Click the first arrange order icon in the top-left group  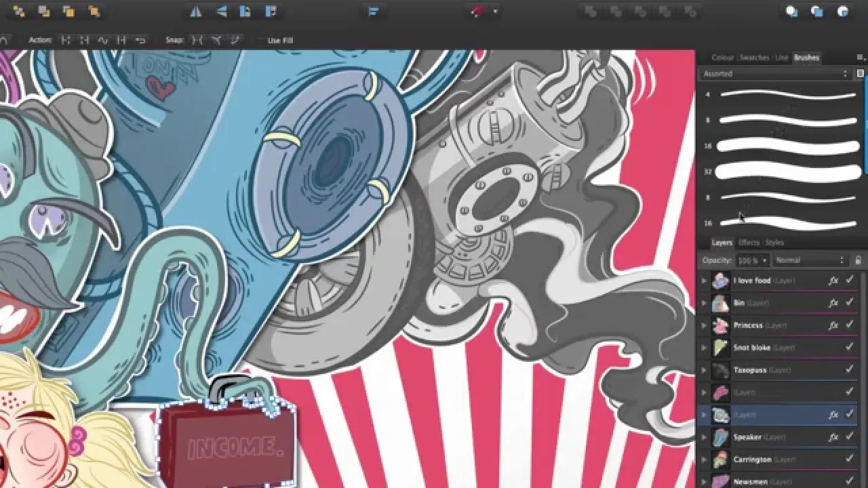19,12
